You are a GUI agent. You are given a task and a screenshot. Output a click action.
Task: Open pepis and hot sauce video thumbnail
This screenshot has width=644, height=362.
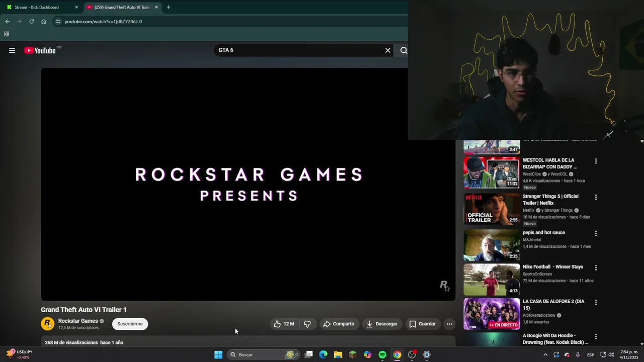(x=492, y=245)
